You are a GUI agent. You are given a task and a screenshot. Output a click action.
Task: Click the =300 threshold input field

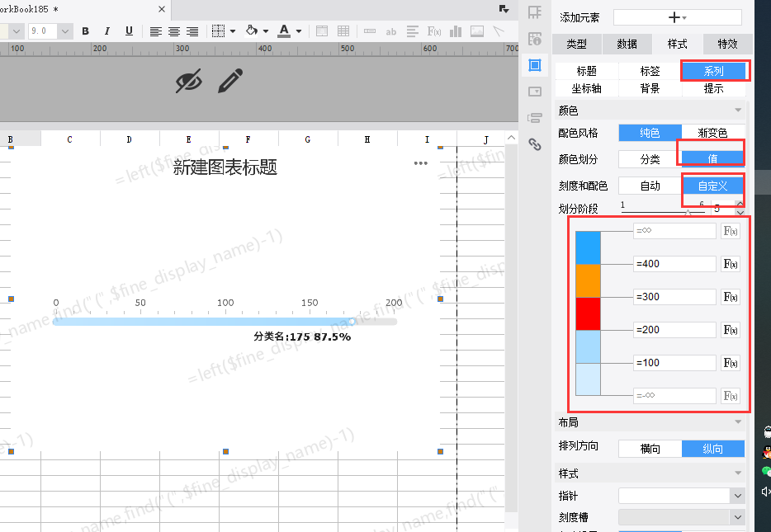point(674,297)
